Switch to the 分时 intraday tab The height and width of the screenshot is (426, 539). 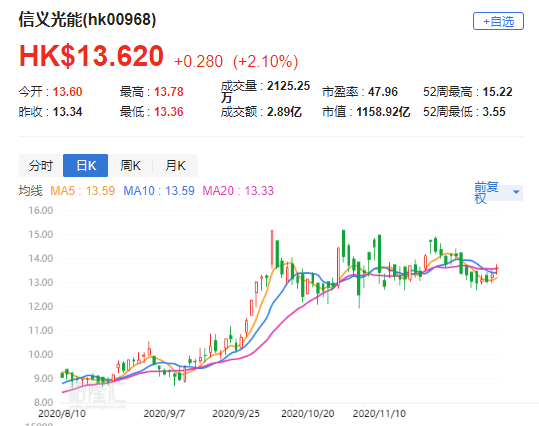pos(41,166)
